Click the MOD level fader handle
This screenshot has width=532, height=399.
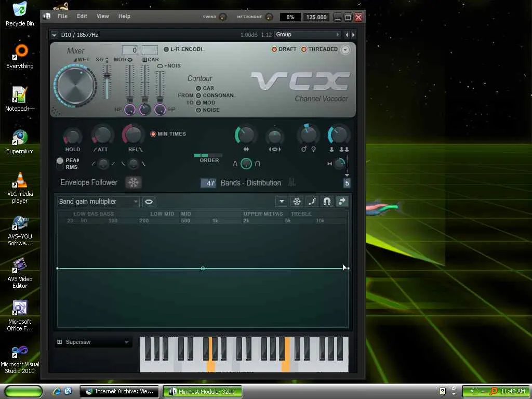[x=129, y=99]
